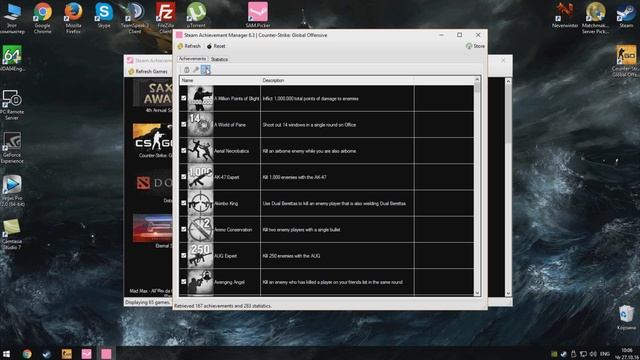
Task: Close the background game picker window
Action: tap(503, 60)
